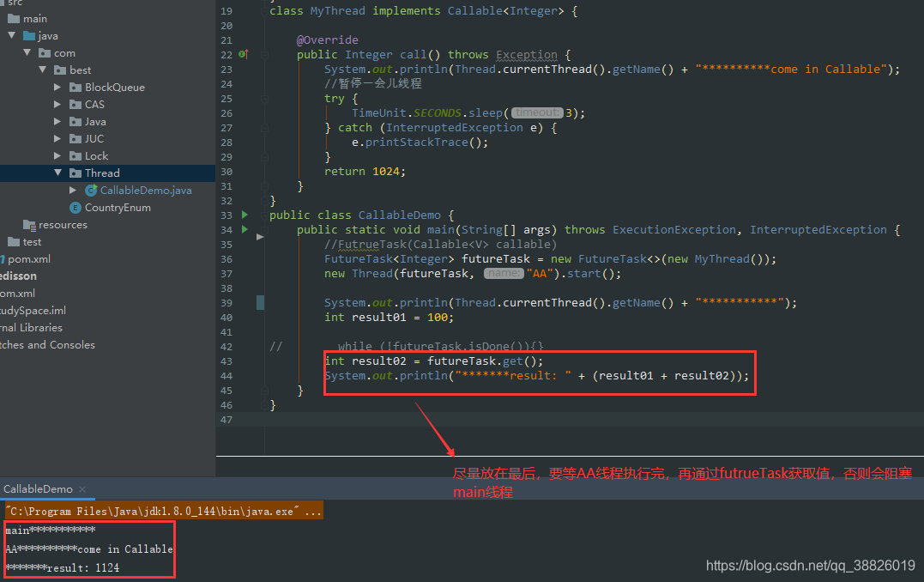Select the best package icon
The image size is (924, 582).
pos(59,70)
